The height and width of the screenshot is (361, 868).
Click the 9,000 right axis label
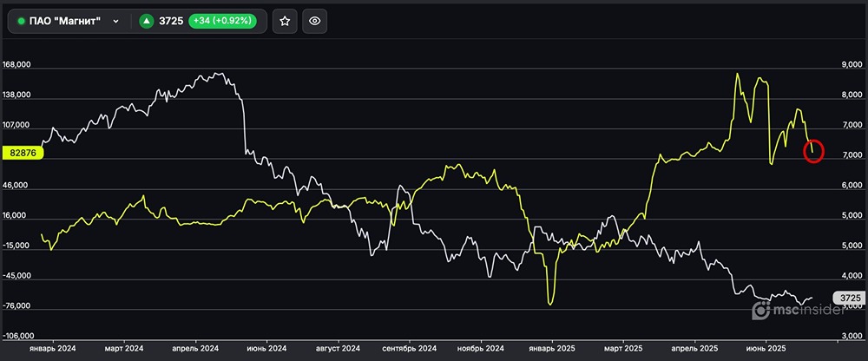[x=847, y=65]
